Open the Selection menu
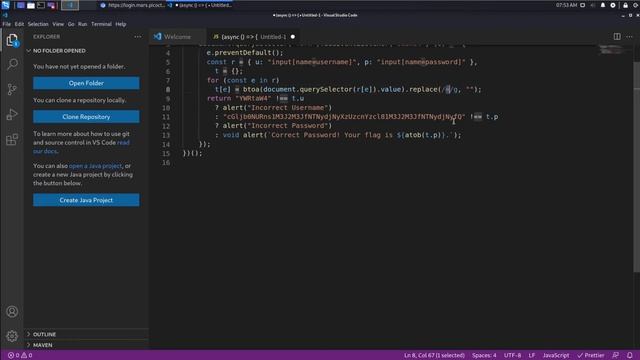Screen dimensions: 640x360 tap(38, 24)
